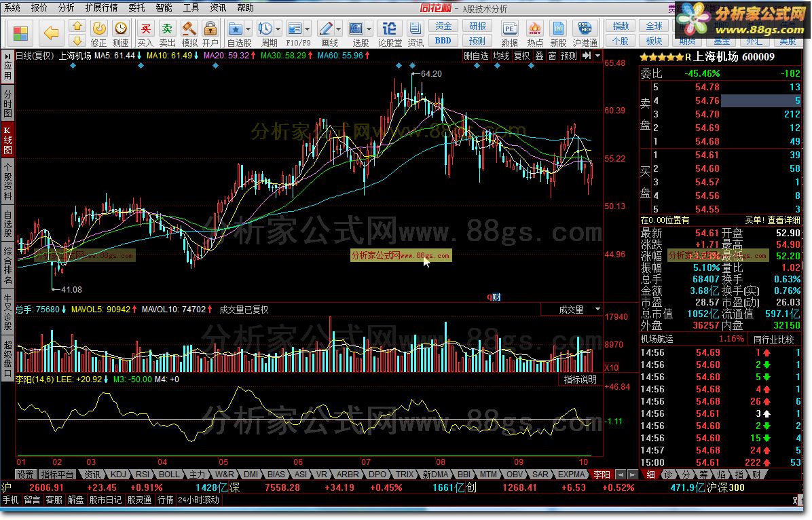This screenshot has width=812, height=520.
Task: Open the 智能 menu
Action: pos(164,7)
